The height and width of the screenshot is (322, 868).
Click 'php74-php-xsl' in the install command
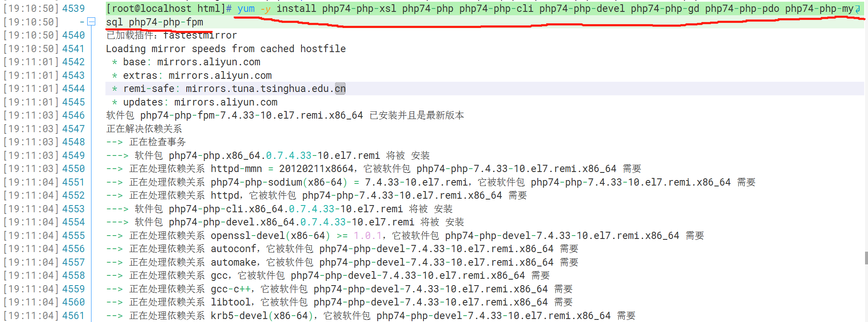(x=359, y=8)
